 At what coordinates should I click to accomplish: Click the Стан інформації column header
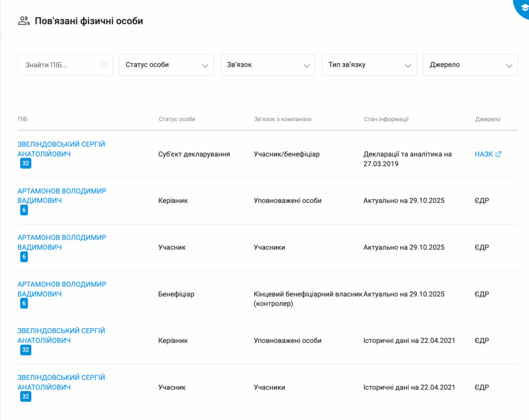click(386, 119)
